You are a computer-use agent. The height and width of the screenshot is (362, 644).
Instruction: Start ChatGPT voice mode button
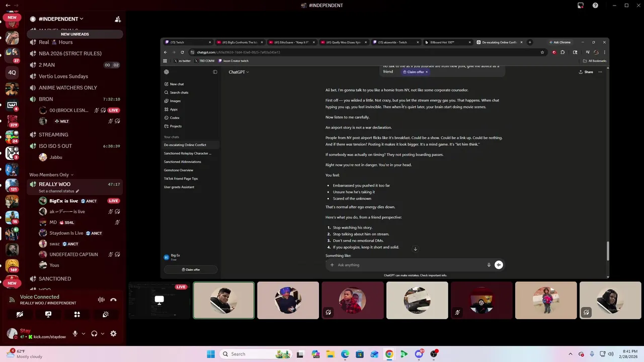coord(499,265)
